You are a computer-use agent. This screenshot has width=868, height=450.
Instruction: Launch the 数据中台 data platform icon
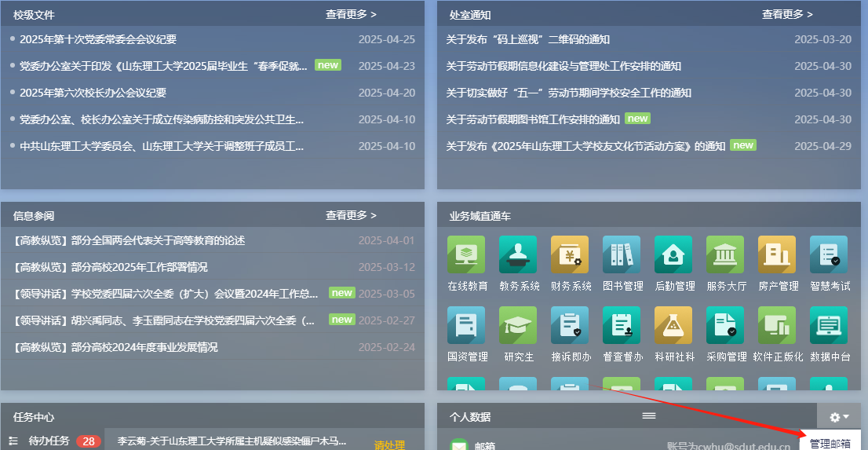pyautogui.click(x=829, y=325)
